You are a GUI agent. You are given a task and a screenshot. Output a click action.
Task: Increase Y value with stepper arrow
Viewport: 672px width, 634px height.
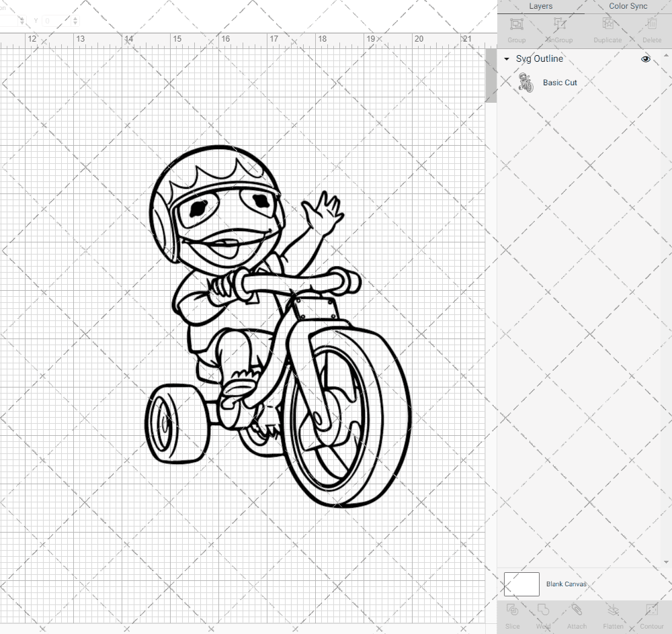(x=75, y=18)
